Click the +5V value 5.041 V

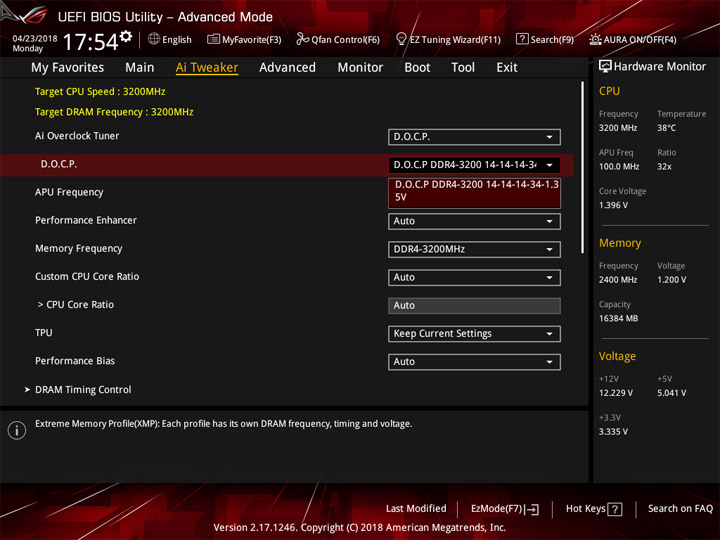point(671,393)
